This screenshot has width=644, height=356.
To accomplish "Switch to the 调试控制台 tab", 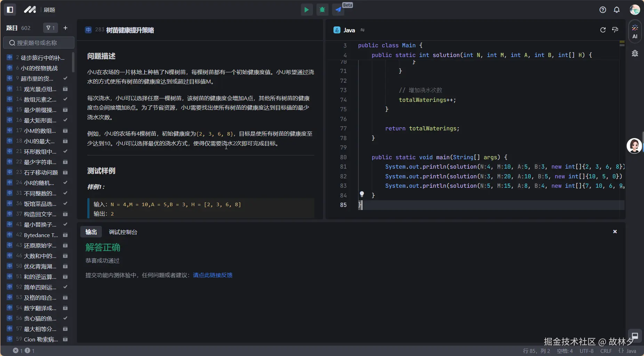I will pyautogui.click(x=123, y=232).
